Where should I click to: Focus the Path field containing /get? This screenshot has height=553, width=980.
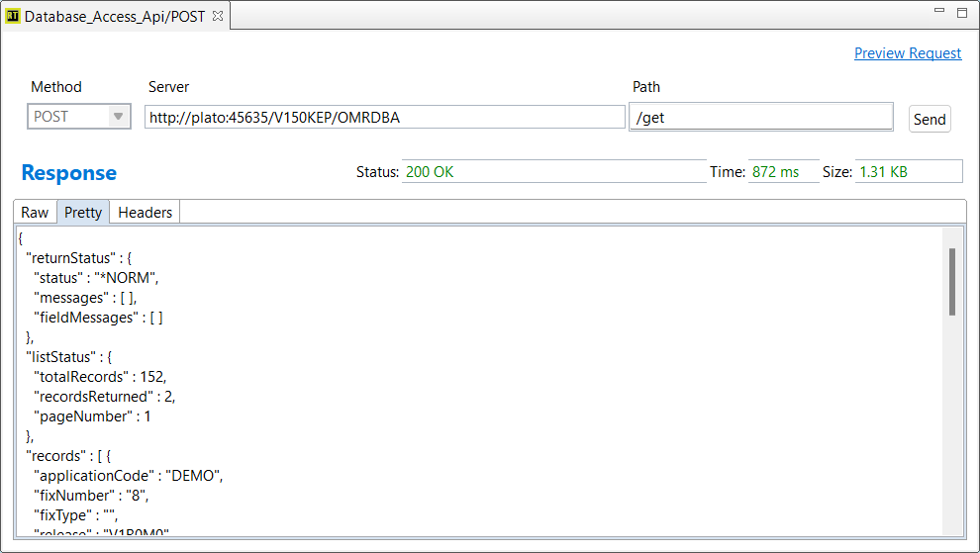pos(760,118)
